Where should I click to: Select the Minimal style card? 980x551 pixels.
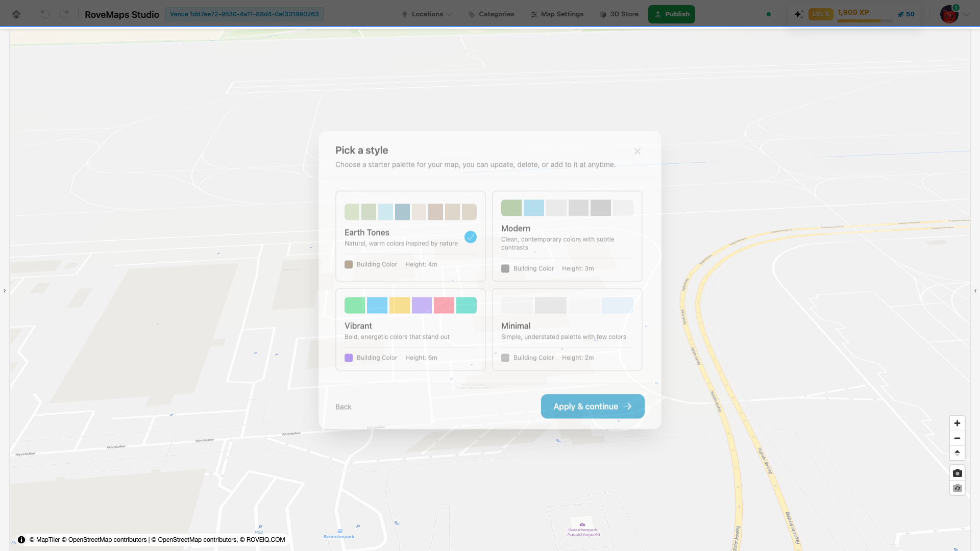coord(567,330)
